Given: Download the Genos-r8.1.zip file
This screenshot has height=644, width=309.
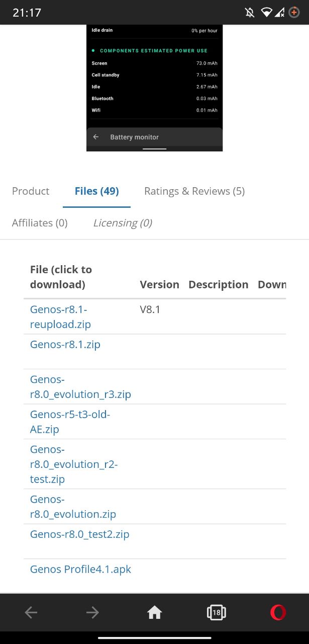Looking at the screenshot, I should [65, 345].
